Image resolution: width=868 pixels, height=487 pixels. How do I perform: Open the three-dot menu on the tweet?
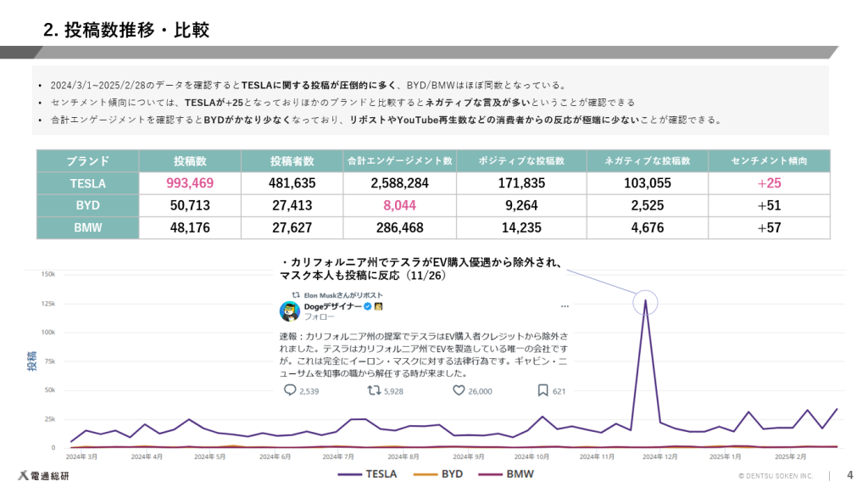point(565,305)
